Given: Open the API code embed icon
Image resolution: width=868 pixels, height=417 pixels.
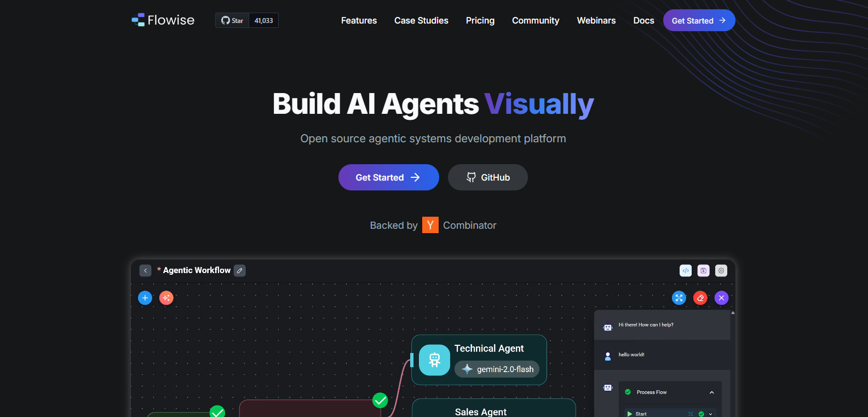Looking at the screenshot, I should pyautogui.click(x=686, y=270).
